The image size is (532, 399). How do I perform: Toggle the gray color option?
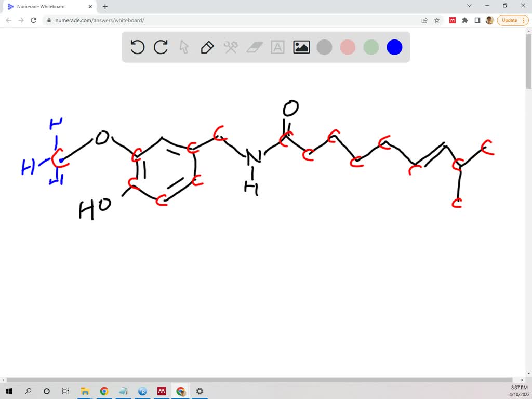pos(324,47)
